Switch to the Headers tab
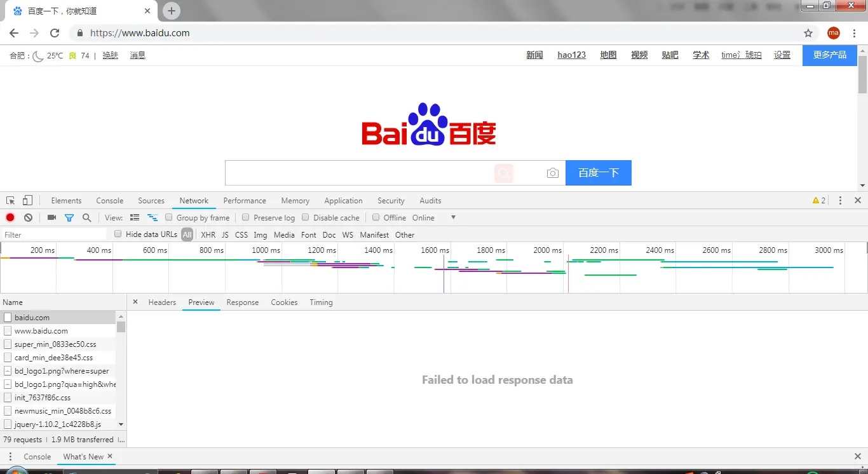Screen dimensions: 868x474 (x=162, y=302)
